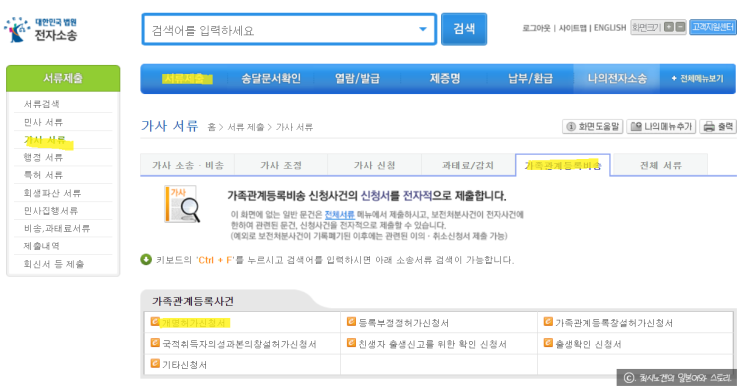This screenshot has height=392, width=743.
Task: Click 홈 in the breadcrumb
Action: pyautogui.click(x=211, y=127)
